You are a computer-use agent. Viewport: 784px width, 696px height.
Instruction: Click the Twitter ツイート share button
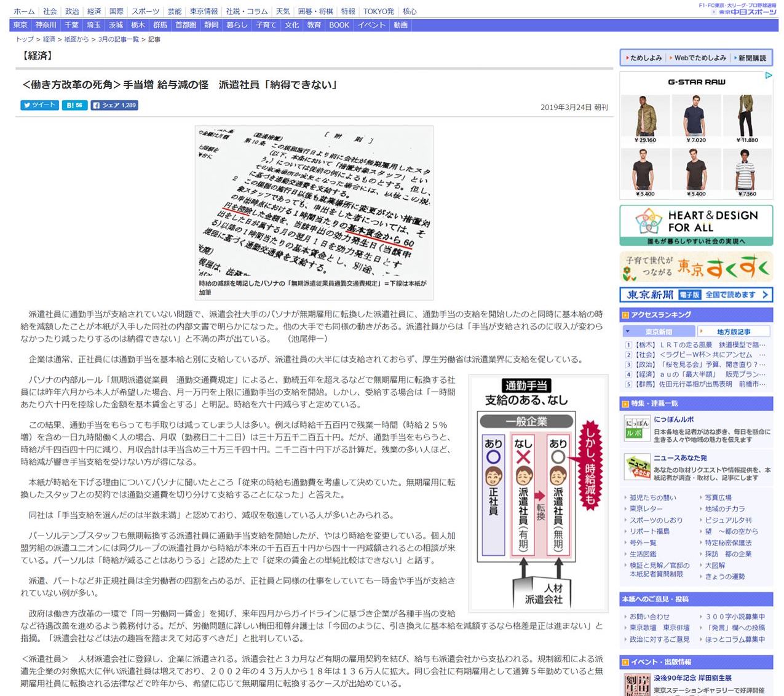click(x=39, y=105)
